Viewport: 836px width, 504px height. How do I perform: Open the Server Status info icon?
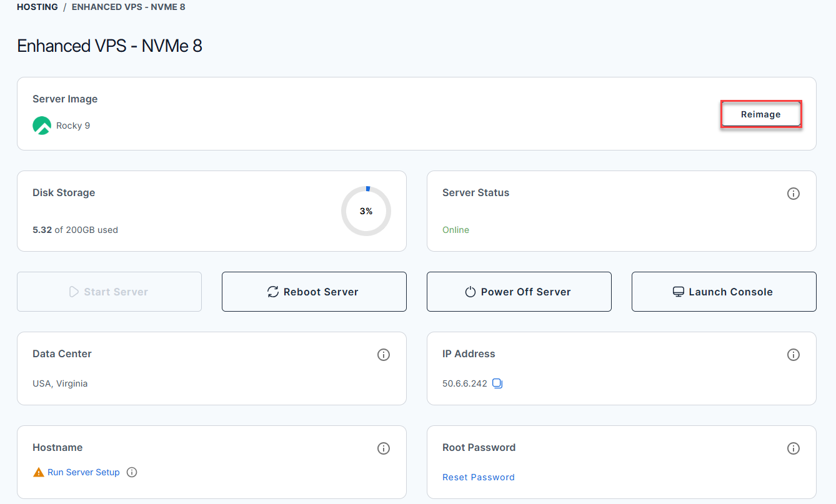(x=794, y=194)
